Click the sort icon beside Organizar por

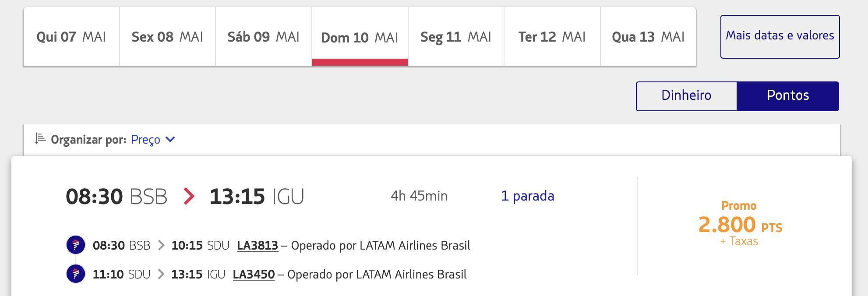[x=40, y=139]
